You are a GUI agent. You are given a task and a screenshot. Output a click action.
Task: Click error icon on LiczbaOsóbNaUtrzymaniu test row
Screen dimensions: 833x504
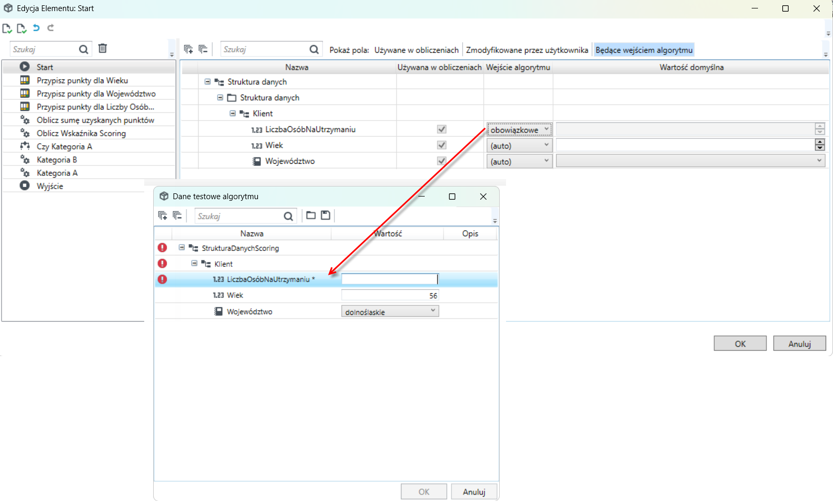(162, 279)
